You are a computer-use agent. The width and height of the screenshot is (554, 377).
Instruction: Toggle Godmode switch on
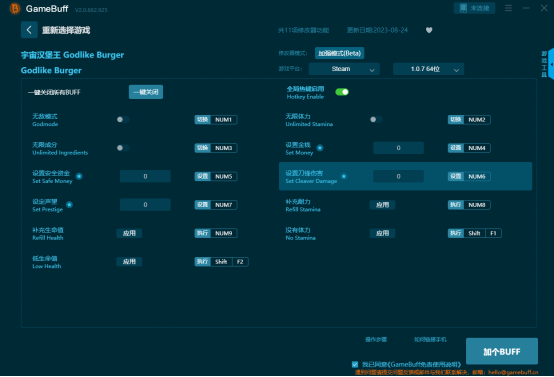tap(123, 119)
